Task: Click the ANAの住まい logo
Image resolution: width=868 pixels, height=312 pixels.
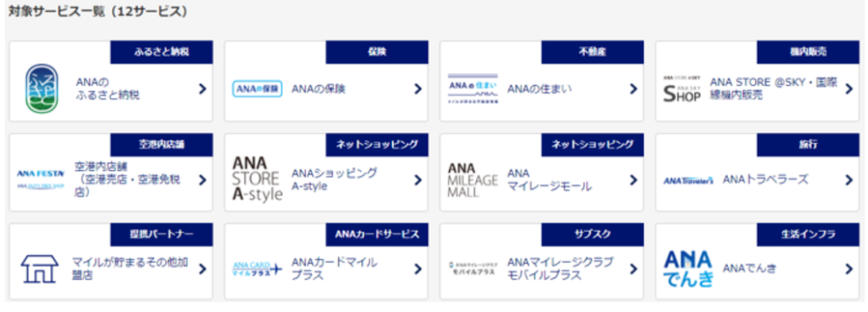Action: pyautogui.click(x=473, y=89)
